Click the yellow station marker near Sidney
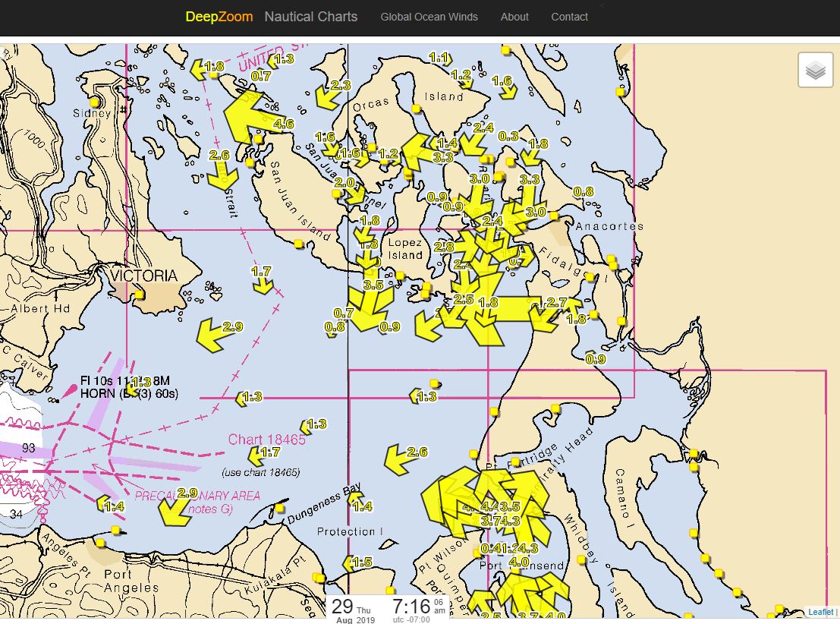Image resolution: width=840 pixels, height=624 pixels. (96, 101)
